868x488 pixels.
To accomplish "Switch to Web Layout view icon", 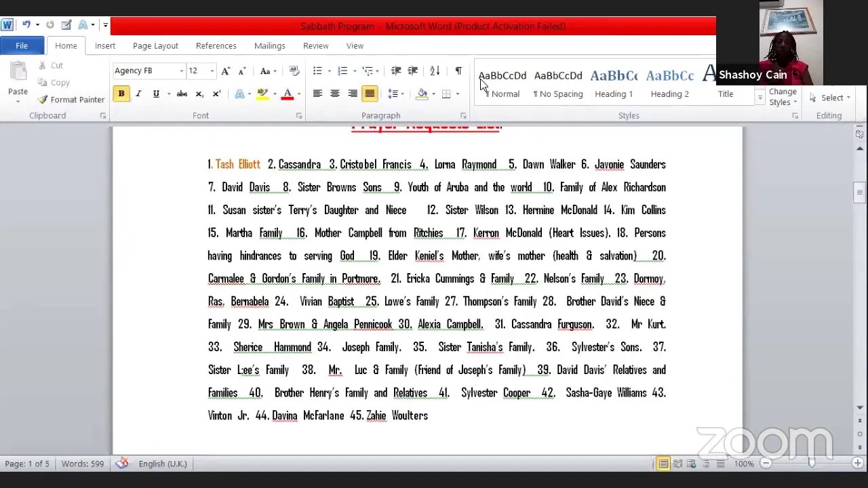I will 692,464.
